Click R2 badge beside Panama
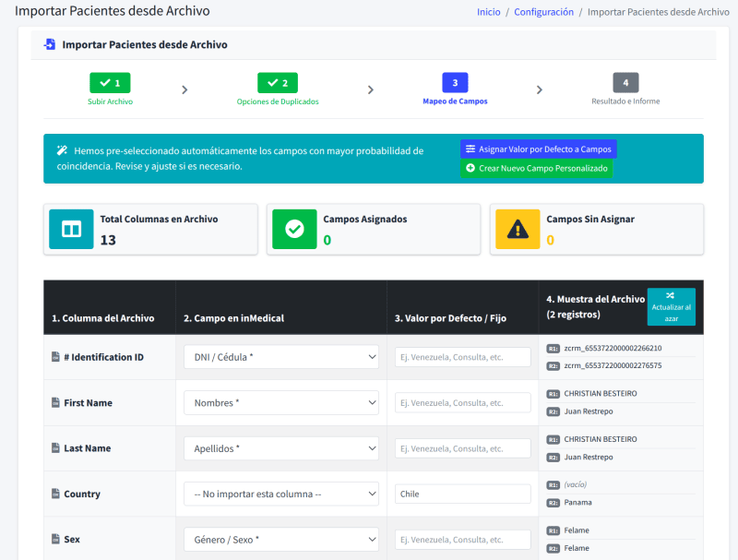The height and width of the screenshot is (560, 738). pyautogui.click(x=553, y=503)
